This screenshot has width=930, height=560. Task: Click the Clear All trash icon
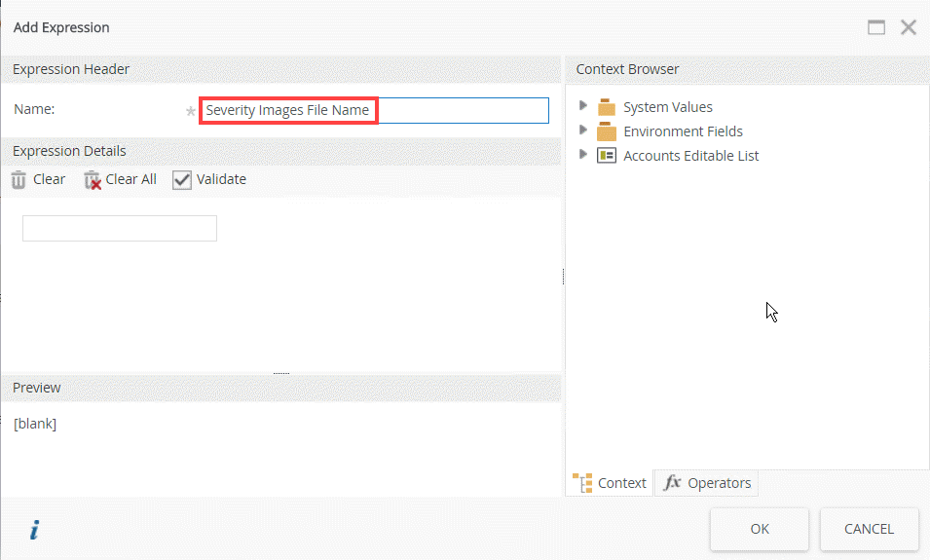(93, 180)
